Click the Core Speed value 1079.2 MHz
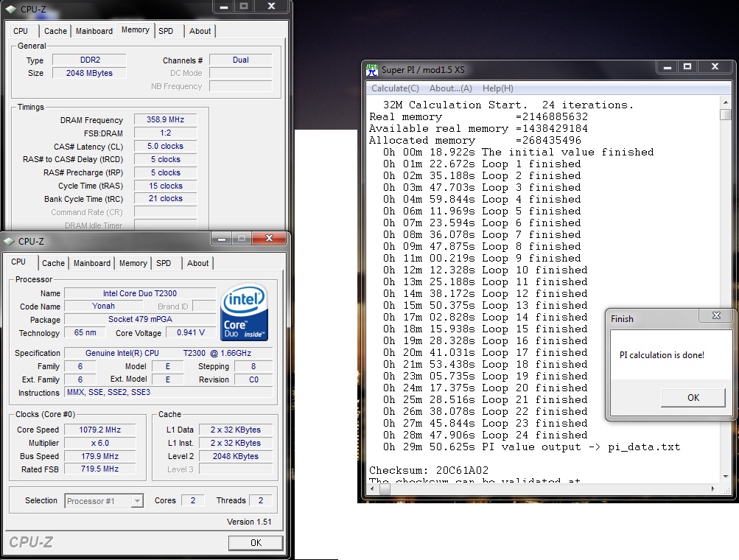739x560 pixels. point(100,430)
